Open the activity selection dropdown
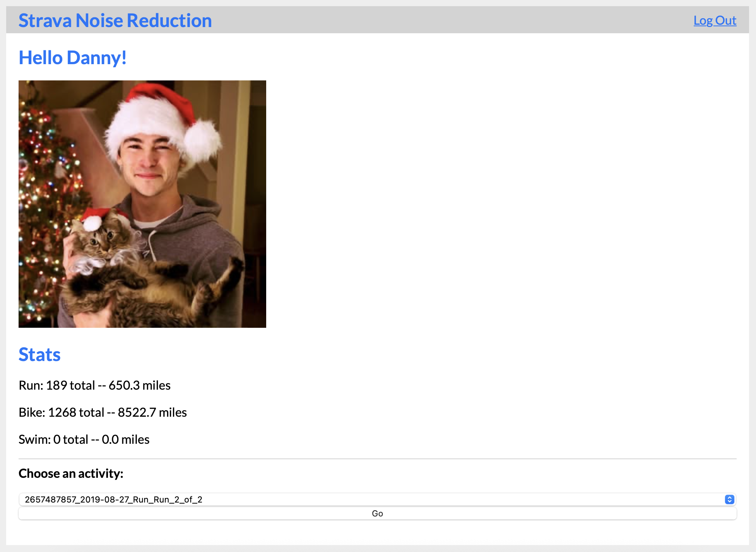Viewport: 756px width, 552px height. click(377, 499)
